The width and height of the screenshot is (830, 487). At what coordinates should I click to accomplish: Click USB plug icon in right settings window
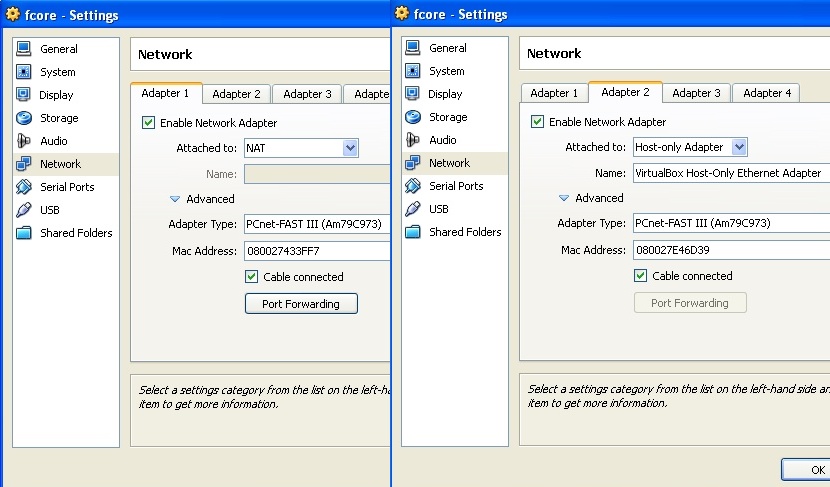pyautogui.click(x=413, y=209)
